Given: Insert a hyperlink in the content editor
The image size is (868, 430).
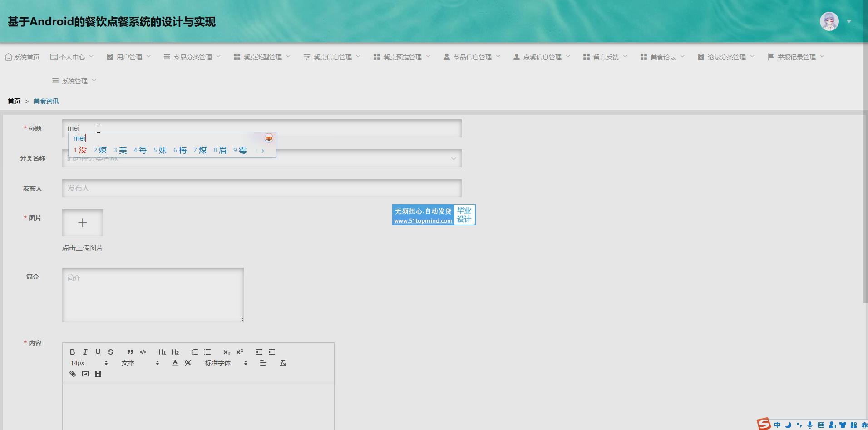Looking at the screenshot, I should coord(72,374).
